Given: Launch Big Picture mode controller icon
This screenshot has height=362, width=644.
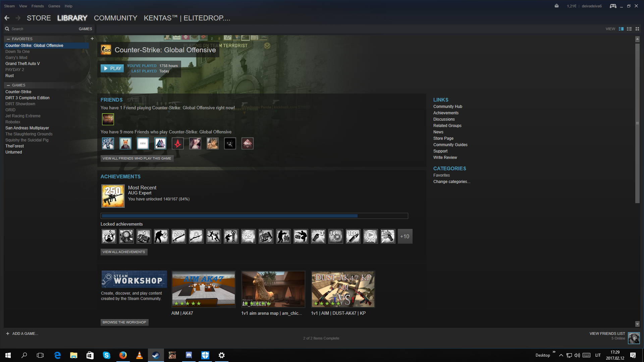Looking at the screenshot, I should [x=613, y=6].
